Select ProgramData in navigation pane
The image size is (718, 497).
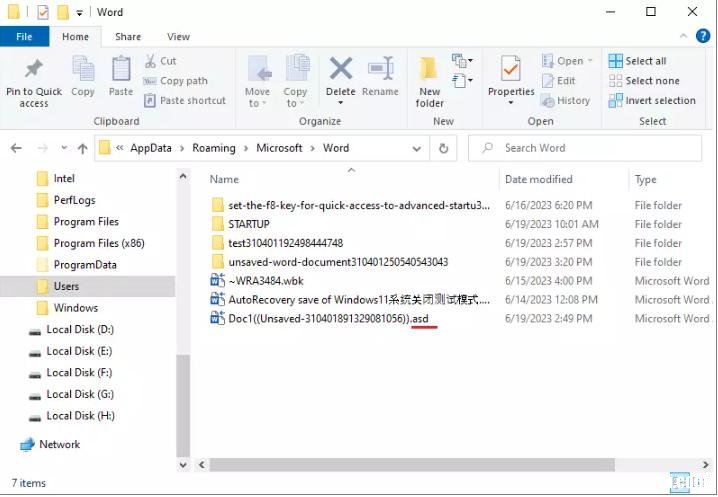tap(76, 265)
